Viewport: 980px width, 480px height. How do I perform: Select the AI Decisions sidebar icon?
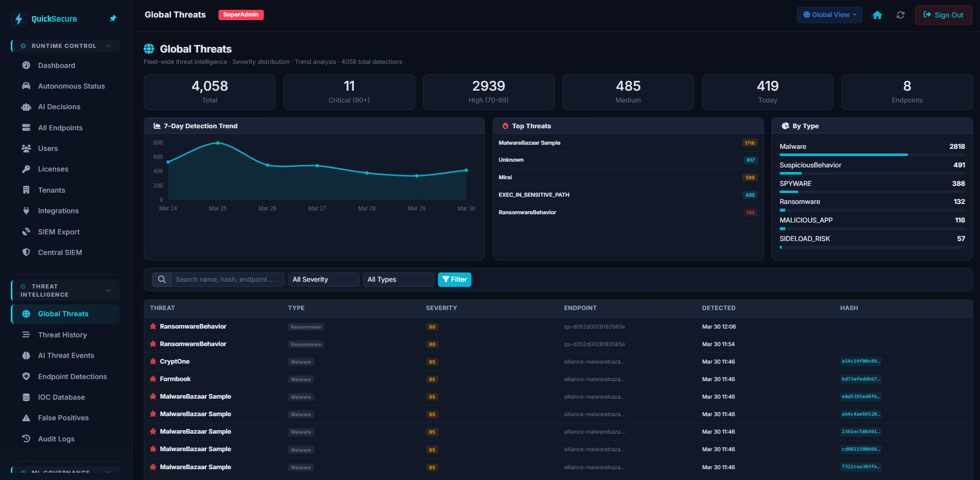point(26,107)
